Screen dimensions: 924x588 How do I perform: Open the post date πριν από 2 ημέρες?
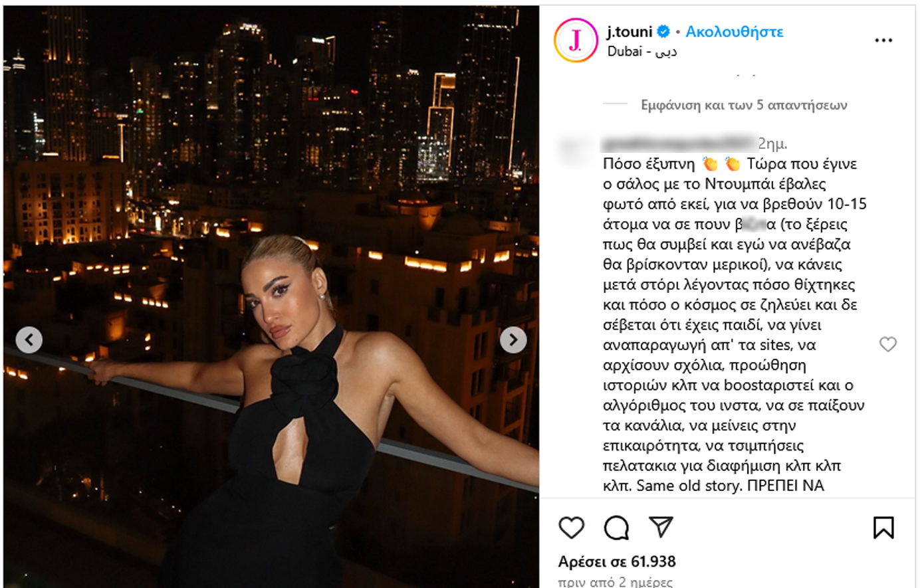(x=616, y=582)
